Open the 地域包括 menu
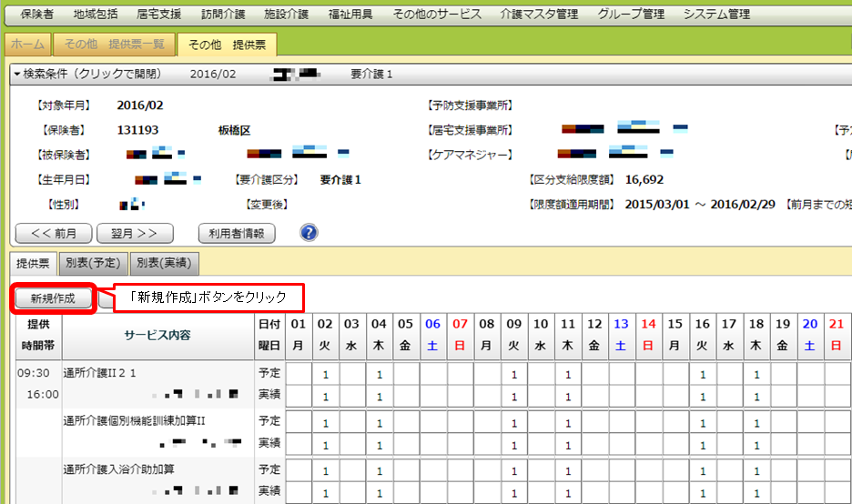The image size is (852, 504). pyautogui.click(x=96, y=15)
